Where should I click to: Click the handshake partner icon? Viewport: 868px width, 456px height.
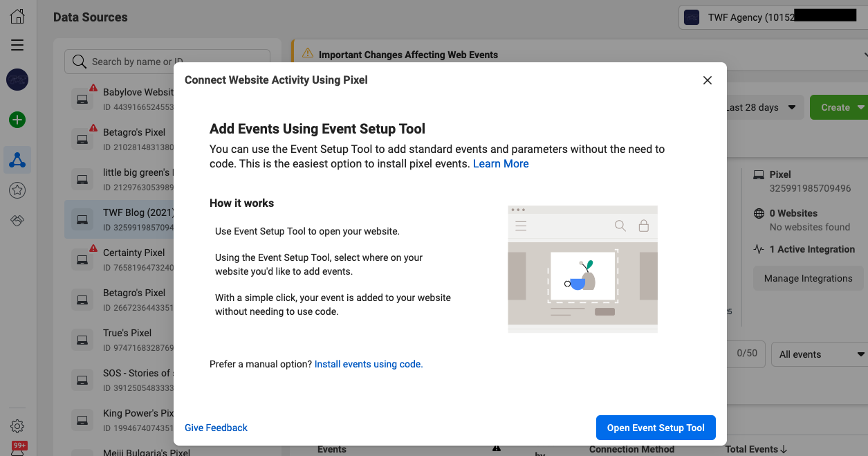17,220
